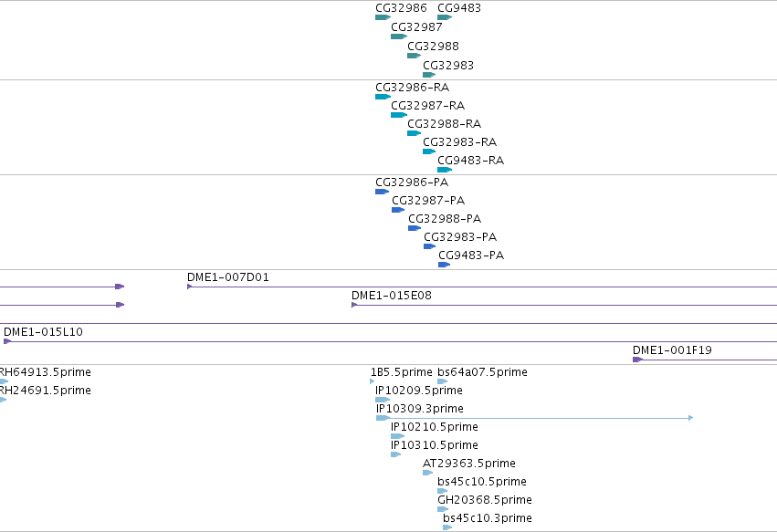Click CG32987-PA protein feature
Screen dimensions: 777x532
click(x=398, y=210)
